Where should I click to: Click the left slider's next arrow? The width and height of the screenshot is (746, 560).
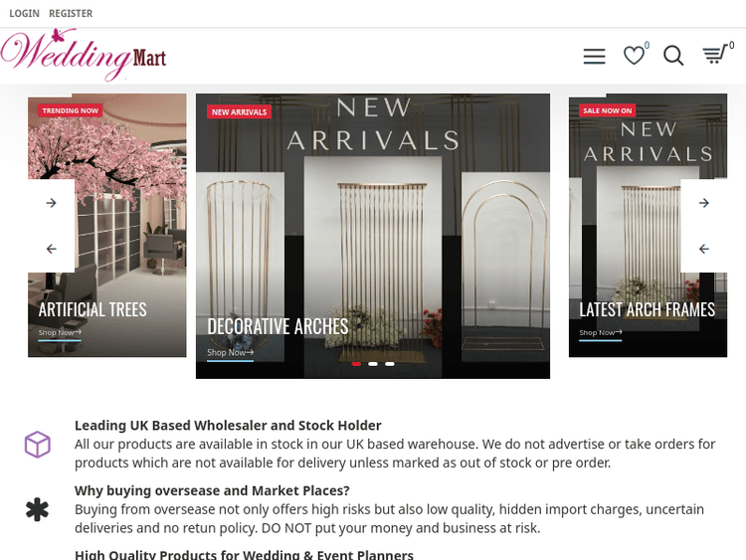(52, 203)
